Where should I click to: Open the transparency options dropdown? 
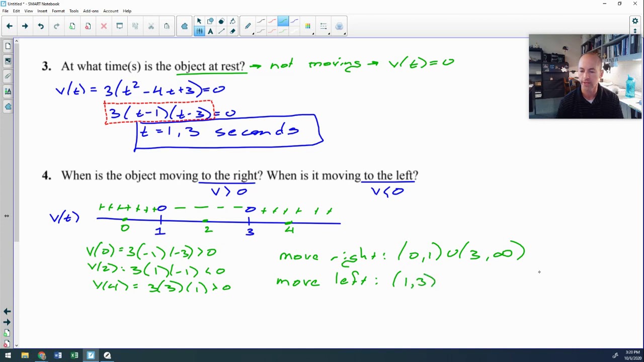click(339, 26)
